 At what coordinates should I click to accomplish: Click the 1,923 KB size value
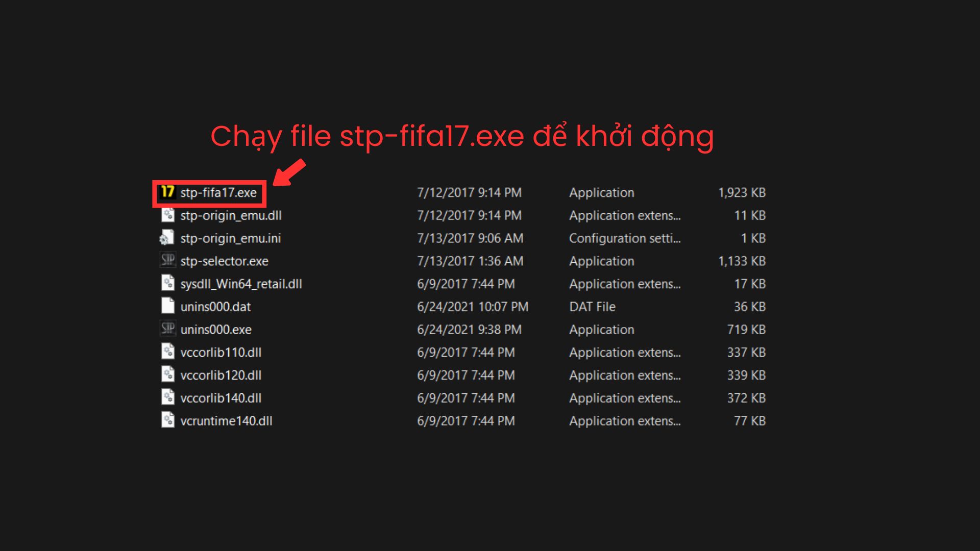pos(742,193)
